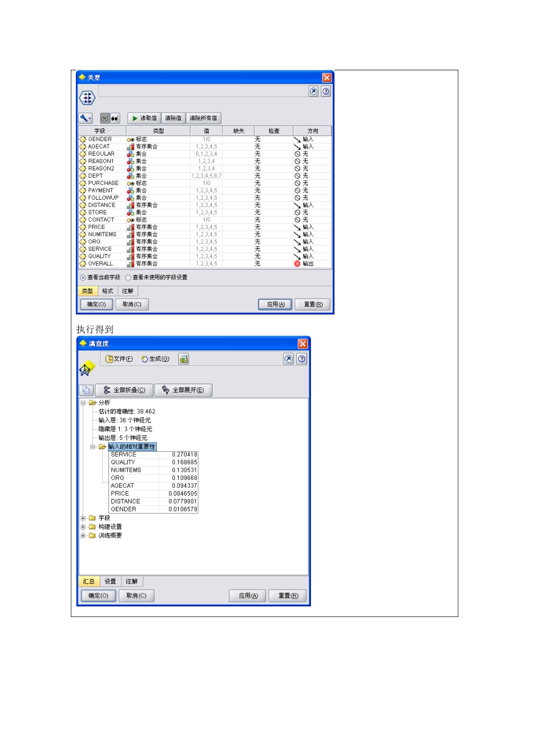Click the target output icon for OVERALL

(x=297, y=263)
